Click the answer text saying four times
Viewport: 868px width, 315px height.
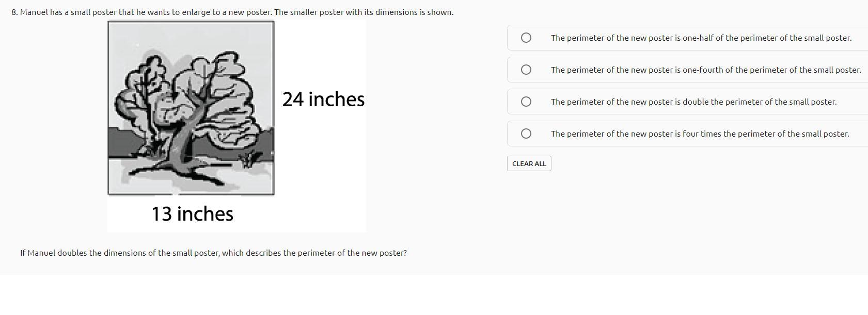699,134
